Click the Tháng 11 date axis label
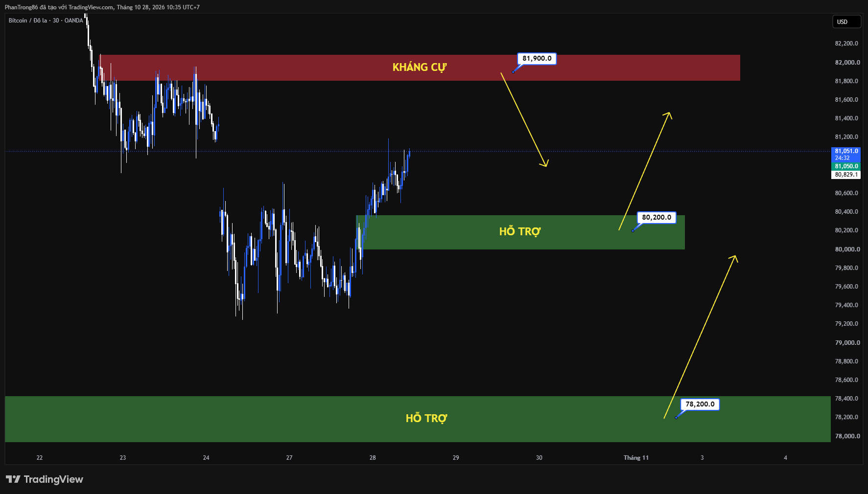Screen dimensions: 868x494 point(636,458)
